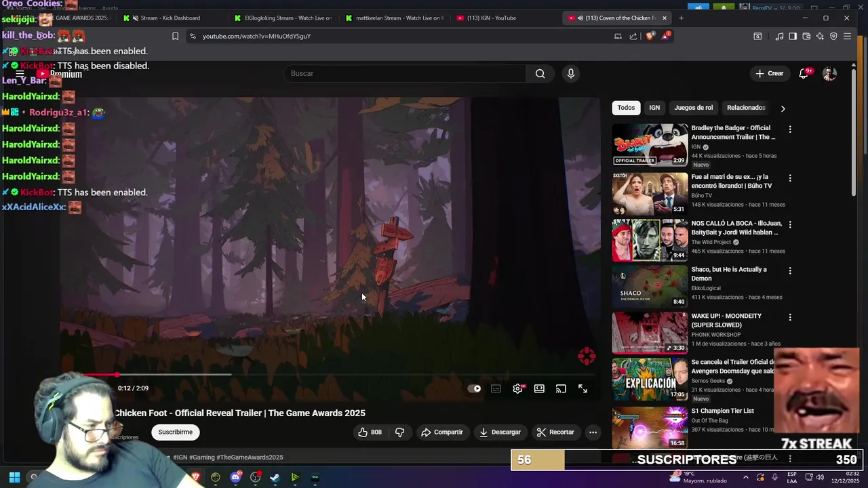Open Brave playlist music note icon

[779, 36]
